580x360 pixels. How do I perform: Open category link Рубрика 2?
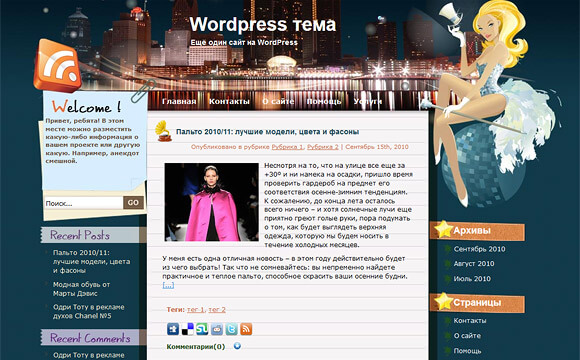[x=323, y=147]
